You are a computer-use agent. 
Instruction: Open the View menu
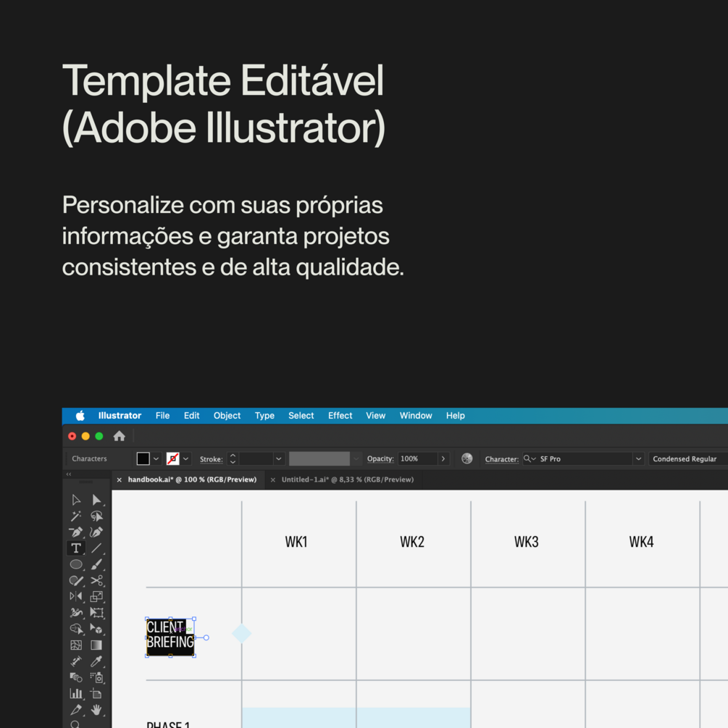(376, 416)
